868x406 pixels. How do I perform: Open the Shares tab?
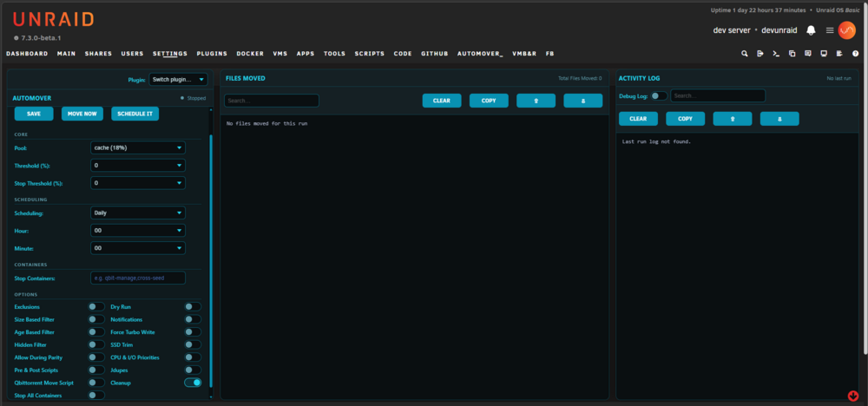(99, 54)
